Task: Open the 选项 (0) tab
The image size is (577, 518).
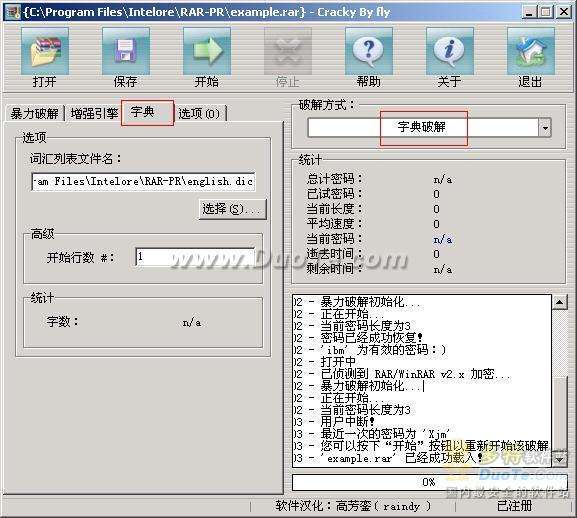Action: [199, 113]
